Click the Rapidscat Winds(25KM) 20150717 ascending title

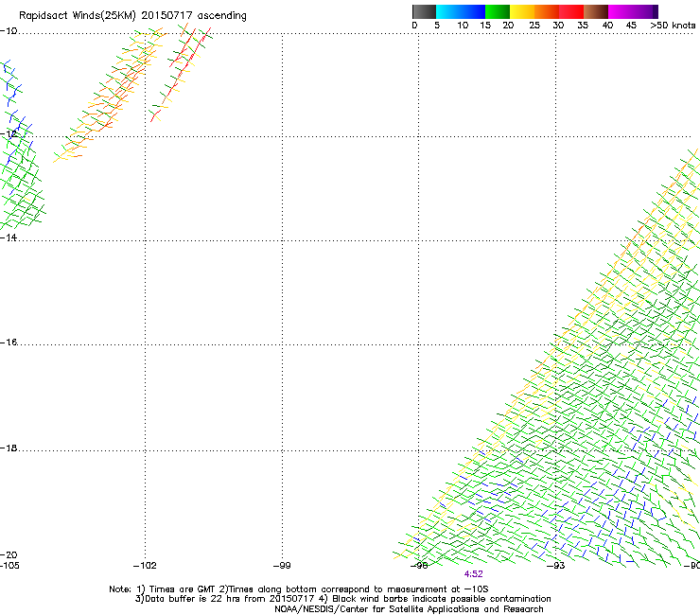click(132, 16)
